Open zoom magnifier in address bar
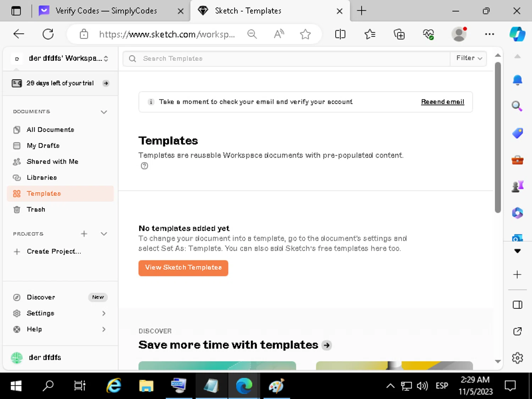The width and height of the screenshot is (532, 399). [252, 34]
